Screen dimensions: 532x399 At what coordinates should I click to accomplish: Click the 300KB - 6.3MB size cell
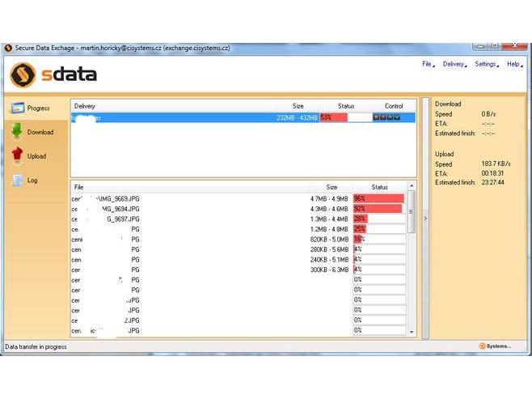329,270
